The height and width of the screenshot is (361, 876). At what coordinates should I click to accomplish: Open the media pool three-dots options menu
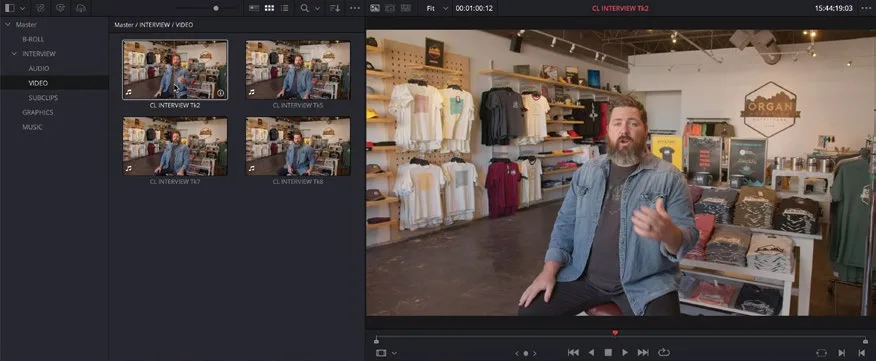(355, 8)
